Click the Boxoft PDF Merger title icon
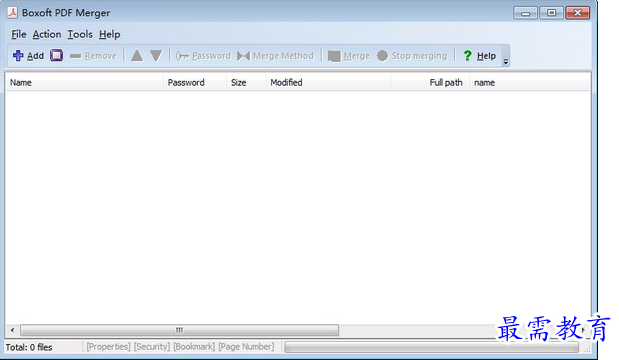 click(x=13, y=13)
